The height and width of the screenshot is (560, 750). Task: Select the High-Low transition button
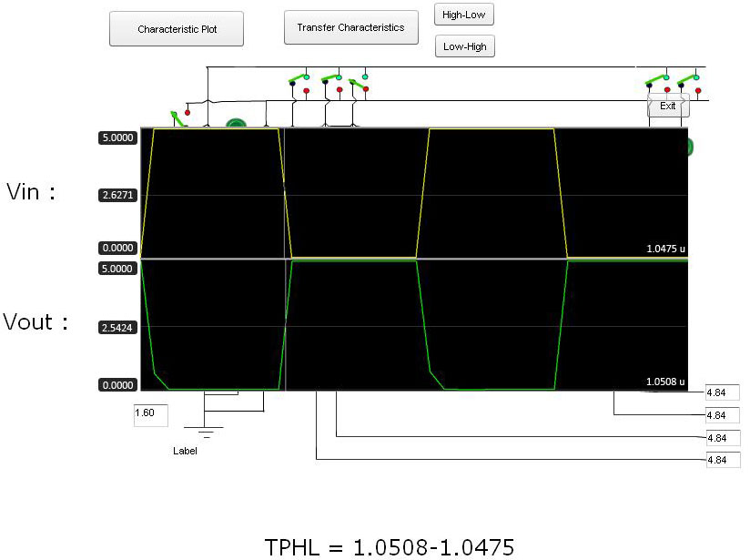(464, 15)
